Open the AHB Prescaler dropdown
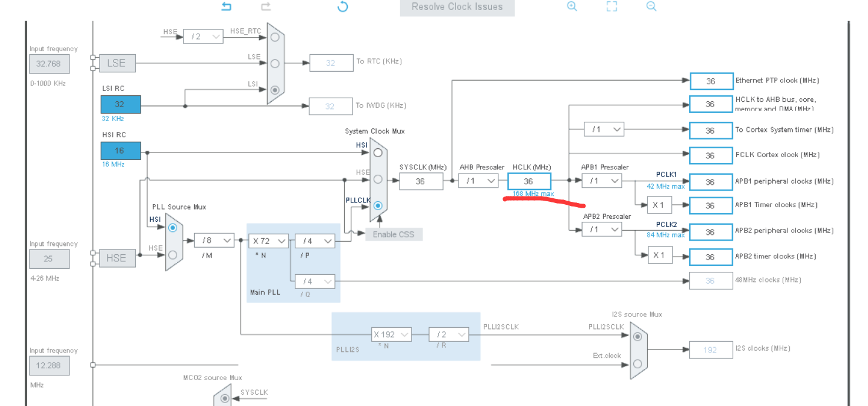This screenshot has height=406, width=868. 478,181
